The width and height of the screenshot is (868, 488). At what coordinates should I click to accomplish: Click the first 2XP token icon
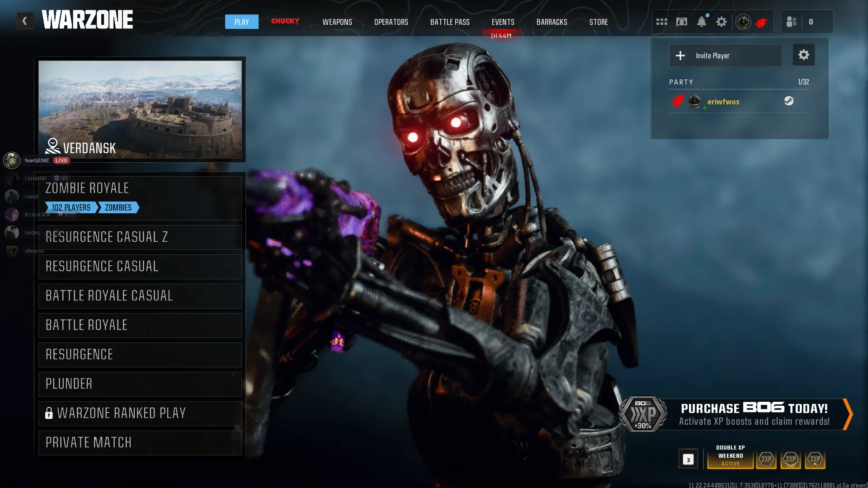click(766, 459)
